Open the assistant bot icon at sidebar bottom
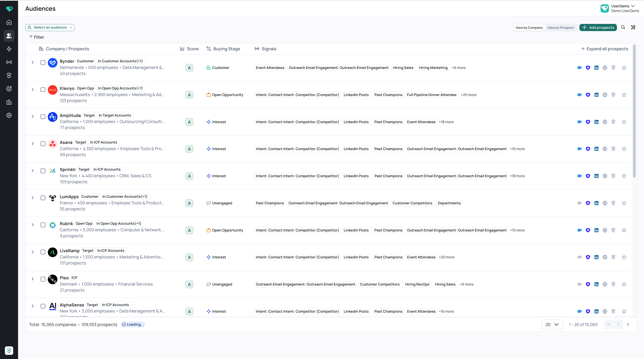Viewport: 644px width, 359px height. click(x=9, y=351)
